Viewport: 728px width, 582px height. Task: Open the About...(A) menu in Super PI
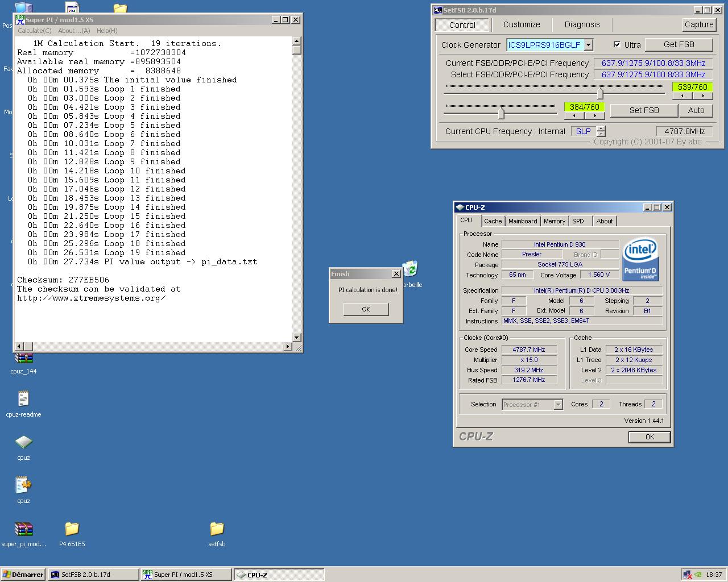[74, 31]
